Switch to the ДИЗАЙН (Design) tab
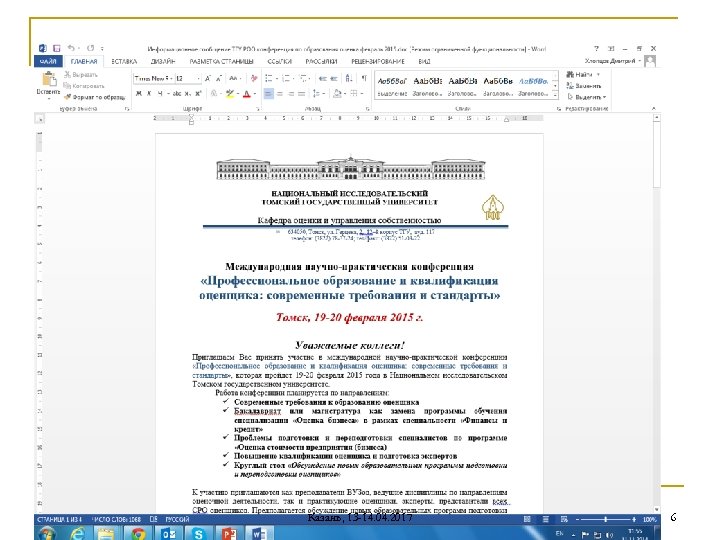Screen dimensions: 720x540 163,61
